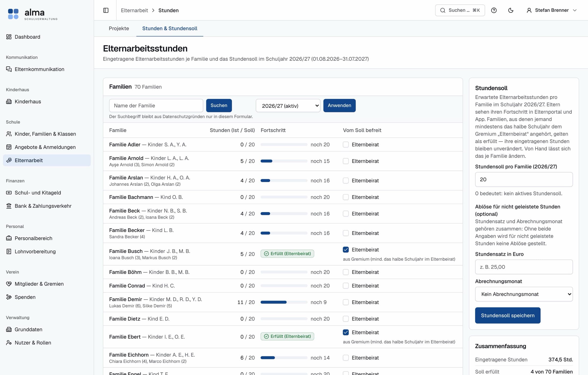Viewport: 588px width, 375px height.
Task: Click the Stundensatz in Euro field
Action: coord(524,267)
